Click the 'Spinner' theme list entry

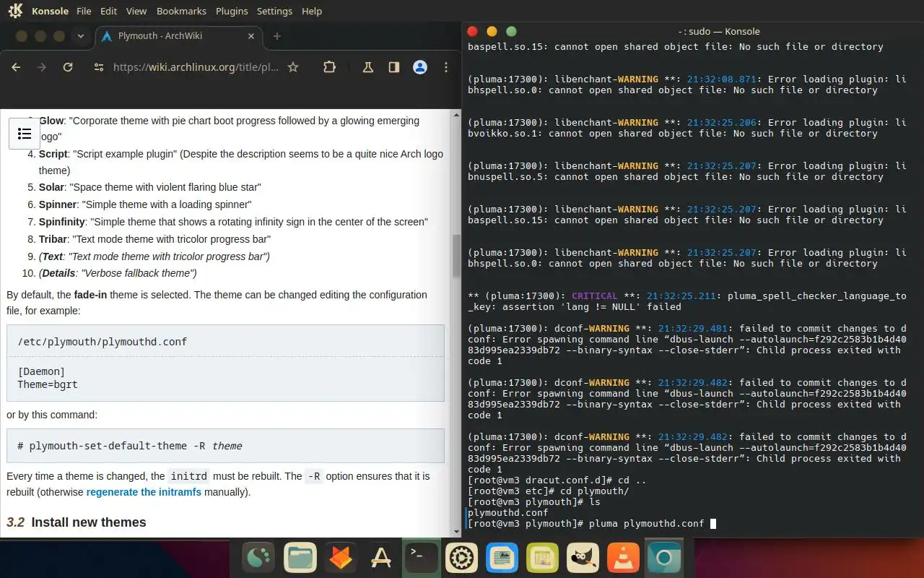pyautogui.click(x=145, y=204)
